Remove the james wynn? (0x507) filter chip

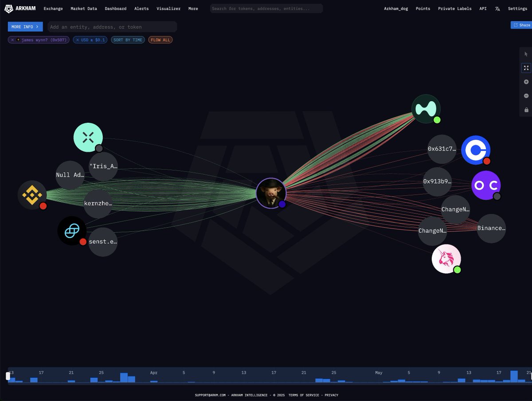click(x=12, y=40)
